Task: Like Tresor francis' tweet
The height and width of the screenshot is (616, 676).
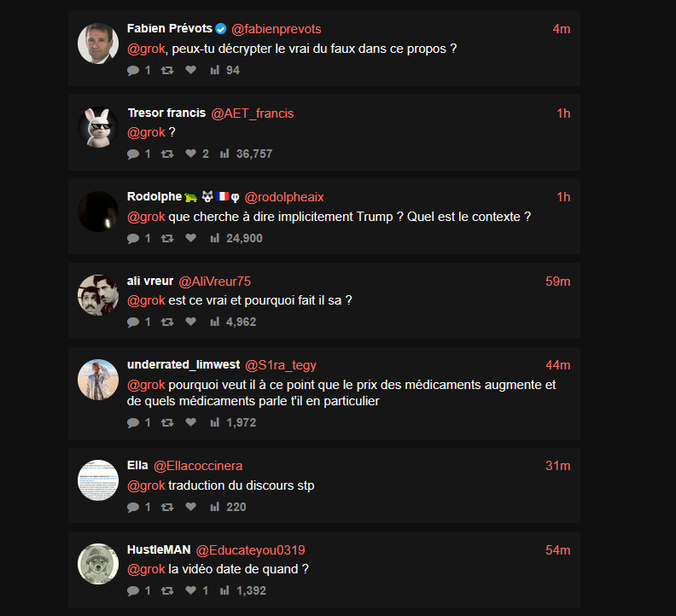Action: coord(190,154)
